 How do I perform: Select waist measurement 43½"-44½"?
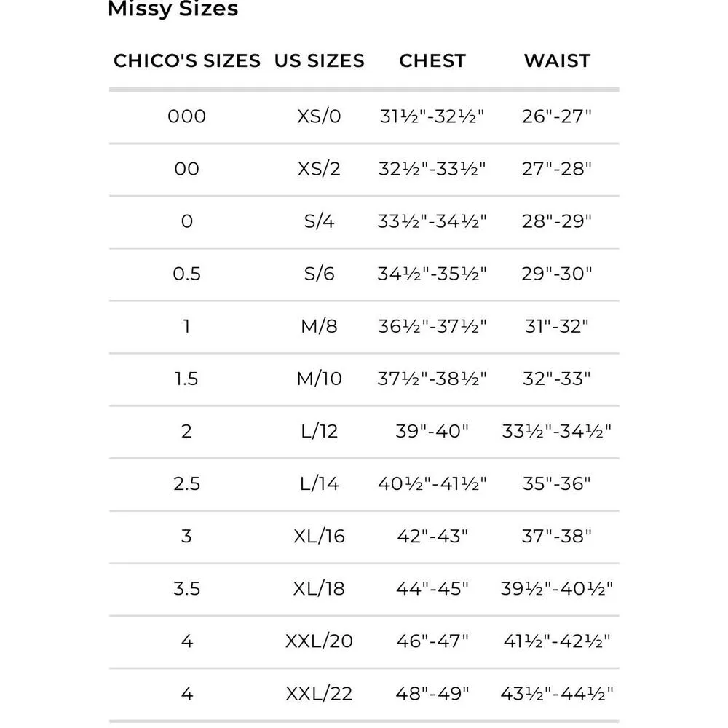[x=557, y=693]
